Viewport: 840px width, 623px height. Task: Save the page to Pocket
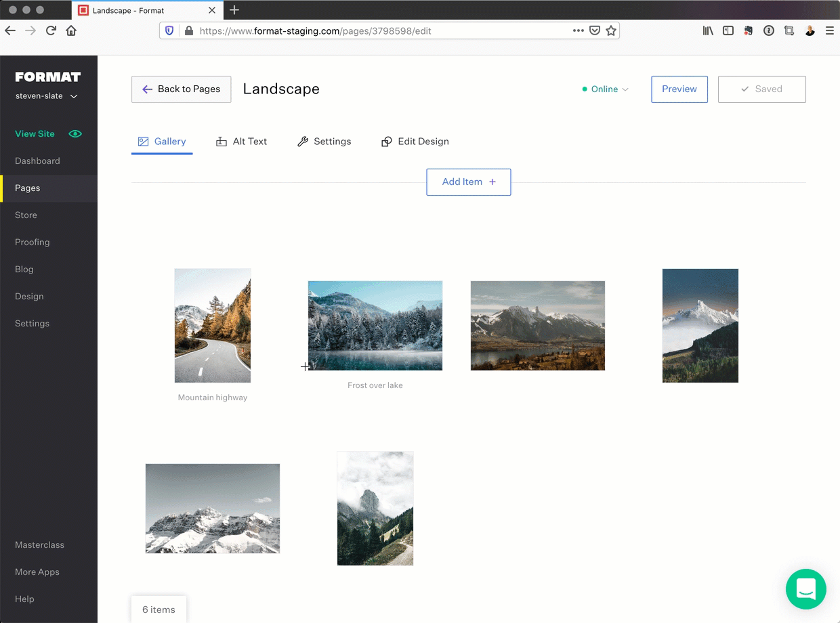[x=594, y=30]
